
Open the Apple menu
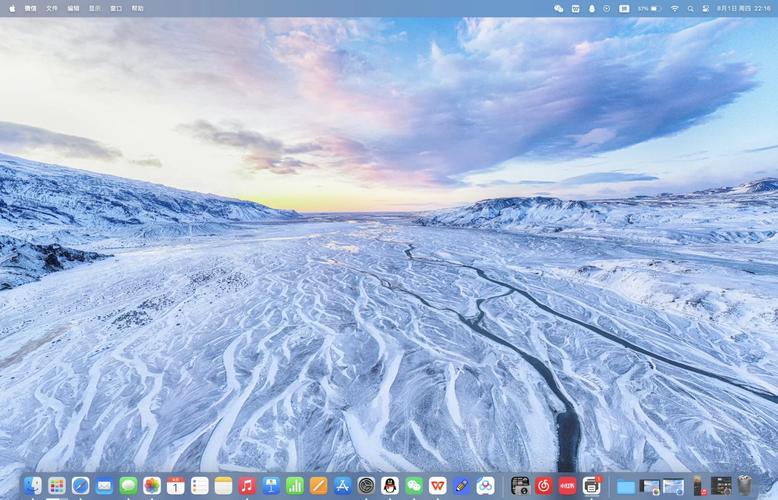[x=11, y=8]
